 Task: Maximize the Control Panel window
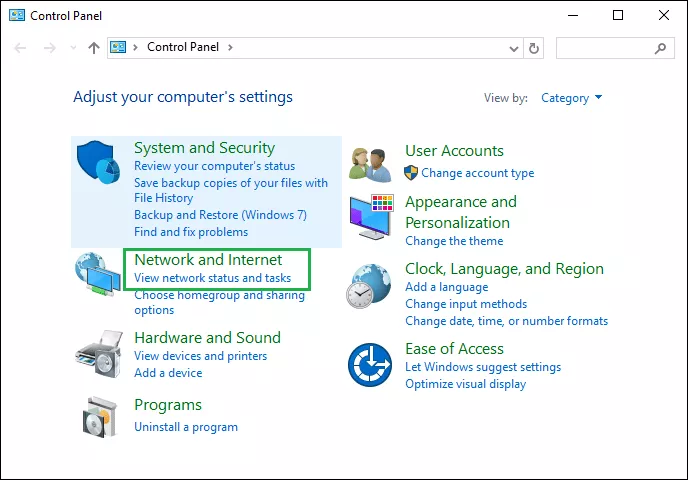tap(618, 15)
